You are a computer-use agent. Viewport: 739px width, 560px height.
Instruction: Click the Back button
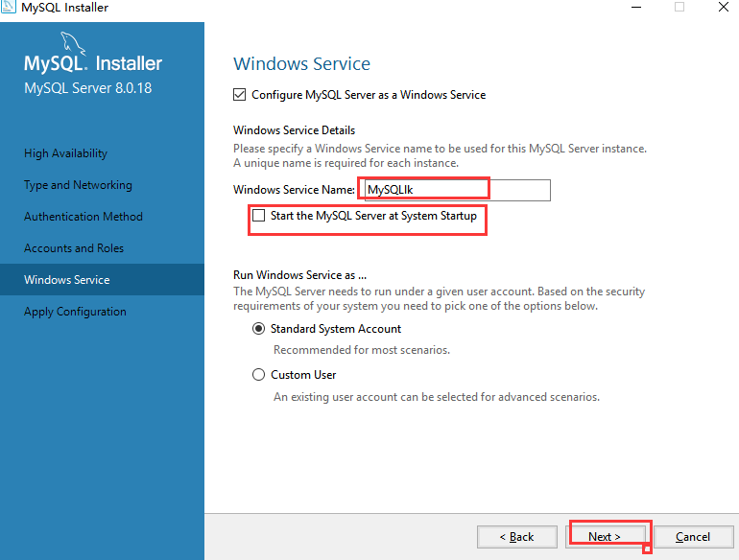tap(517, 537)
